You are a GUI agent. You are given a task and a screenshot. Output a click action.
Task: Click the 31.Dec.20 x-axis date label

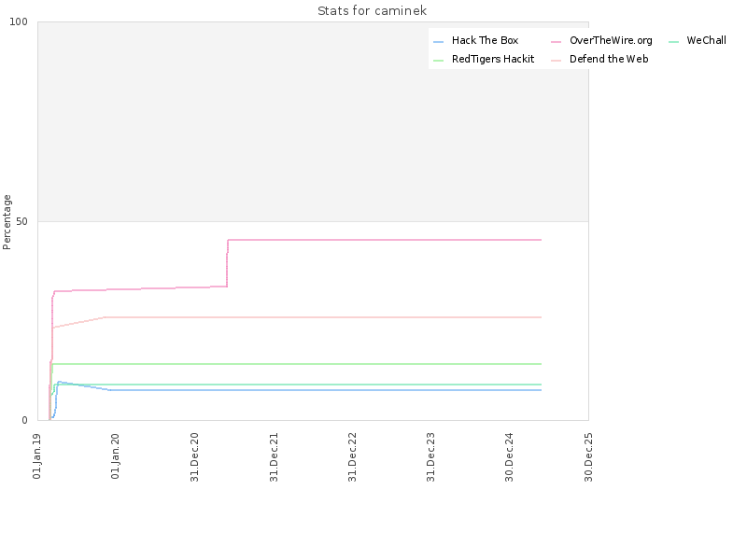[194, 457]
